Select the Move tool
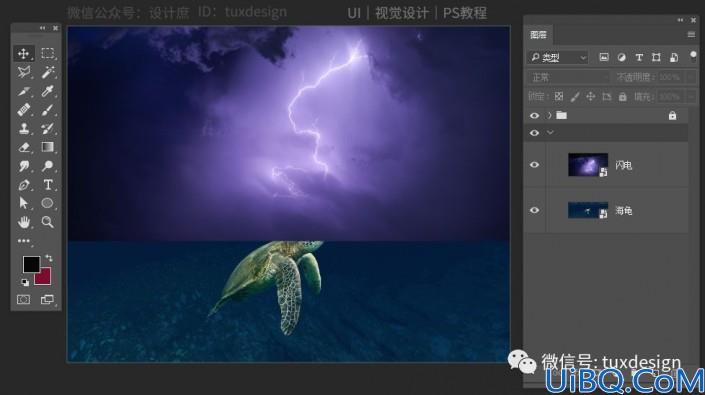The height and width of the screenshot is (395, 705). pyautogui.click(x=23, y=53)
